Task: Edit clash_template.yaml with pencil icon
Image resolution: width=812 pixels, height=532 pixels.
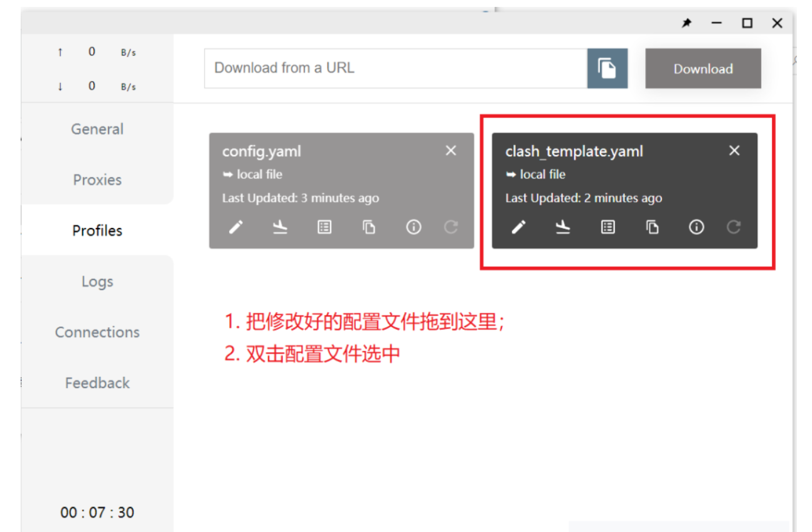Action: [518, 227]
